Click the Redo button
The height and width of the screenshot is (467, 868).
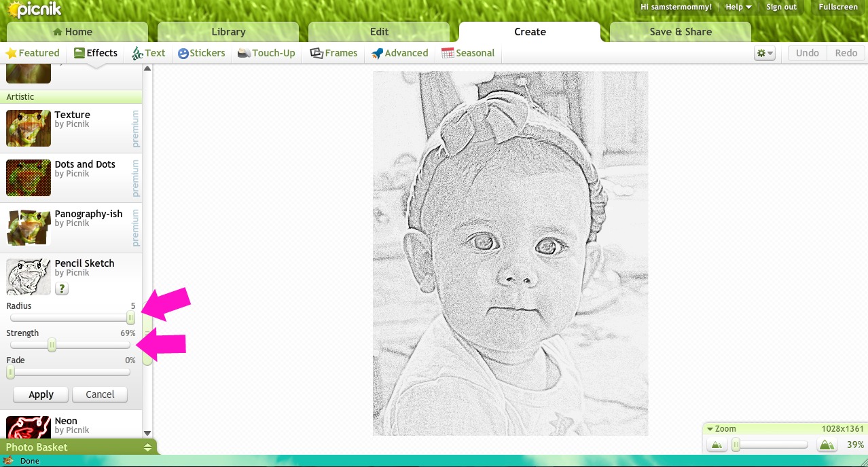point(846,53)
